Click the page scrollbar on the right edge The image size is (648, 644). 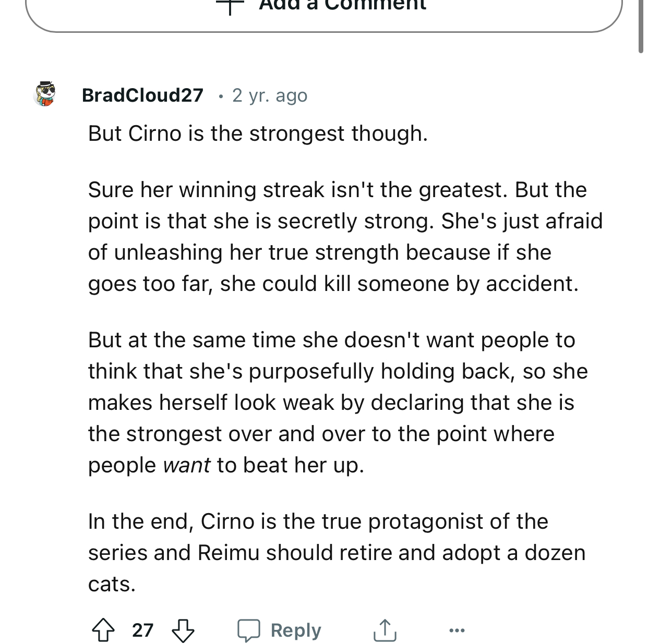pos(641,26)
